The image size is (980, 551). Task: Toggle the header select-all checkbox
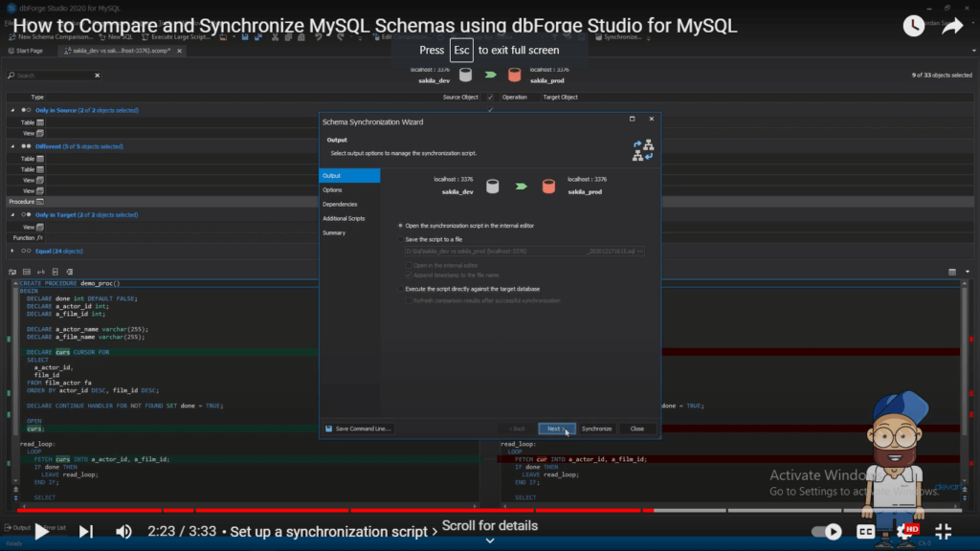[x=490, y=98]
